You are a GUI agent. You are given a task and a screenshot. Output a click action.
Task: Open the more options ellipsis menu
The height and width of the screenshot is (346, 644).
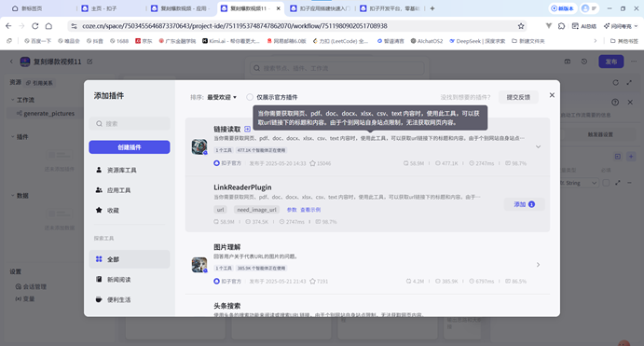pyautogui.click(x=634, y=62)
